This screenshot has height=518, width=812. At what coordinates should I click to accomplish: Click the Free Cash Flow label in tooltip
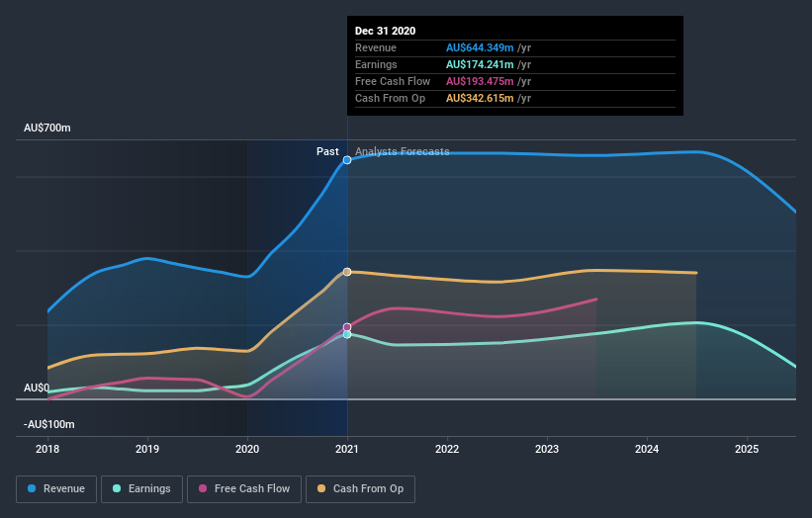(393, 81)
